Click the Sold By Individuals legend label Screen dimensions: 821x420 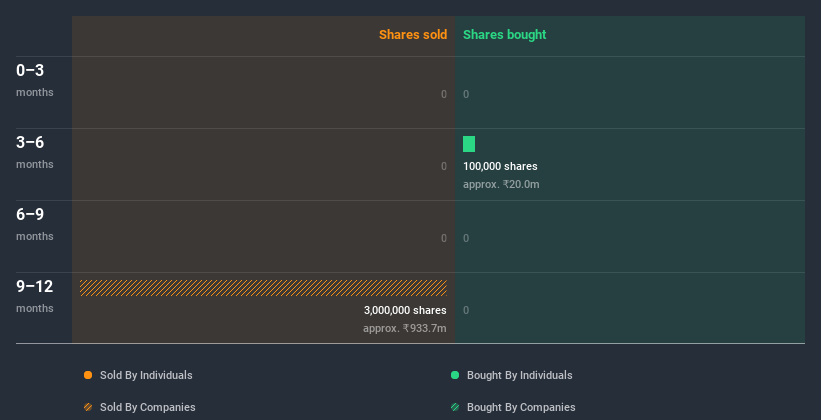(146, 375)
